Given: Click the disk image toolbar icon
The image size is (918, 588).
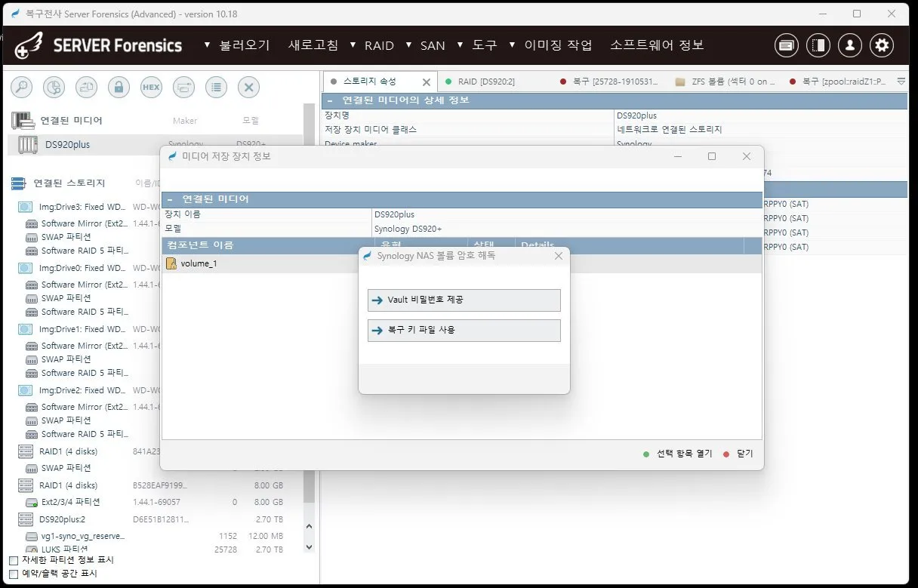Looking at the screenshot, I should click(x=86, y=87).
